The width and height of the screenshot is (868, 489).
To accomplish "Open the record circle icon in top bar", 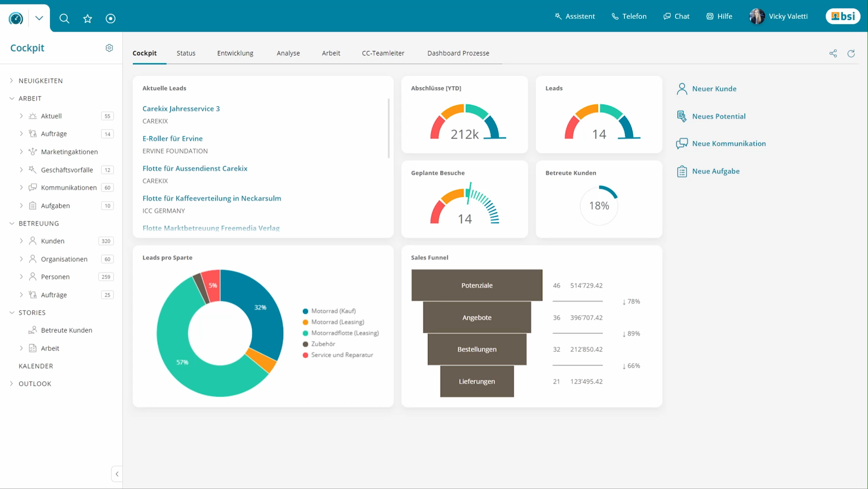I will coord(110,19).
